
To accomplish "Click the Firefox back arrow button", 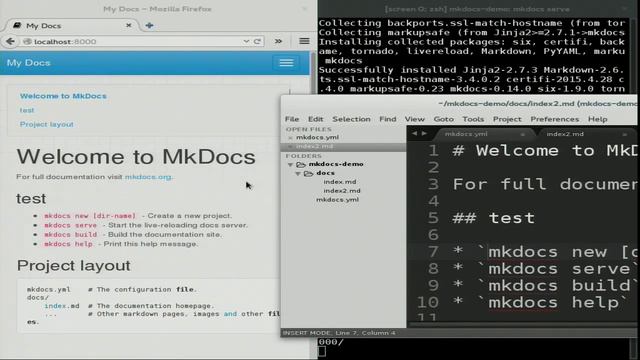I will pos(11,41).
